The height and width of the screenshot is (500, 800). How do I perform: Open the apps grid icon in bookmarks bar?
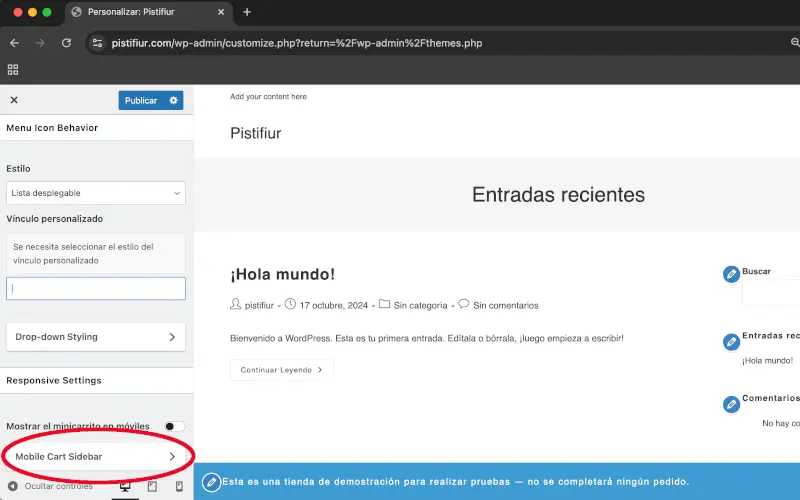point(13,69)
